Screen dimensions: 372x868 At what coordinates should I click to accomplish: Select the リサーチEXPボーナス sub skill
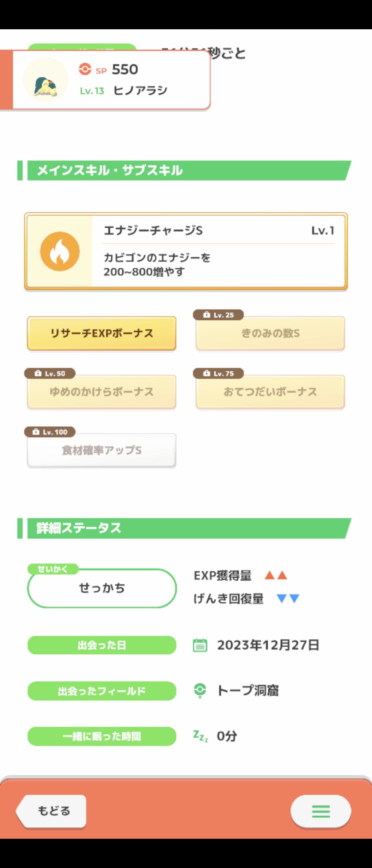(x=102, y=333)
